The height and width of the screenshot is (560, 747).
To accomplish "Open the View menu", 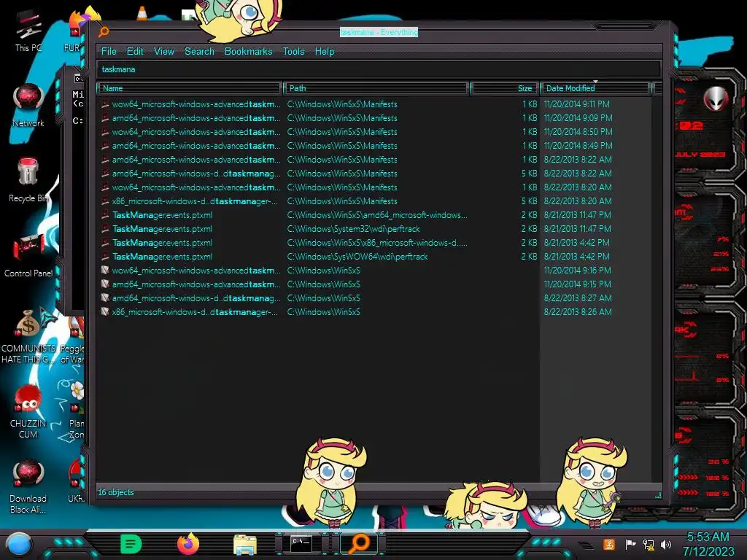I will coord(164,52).
